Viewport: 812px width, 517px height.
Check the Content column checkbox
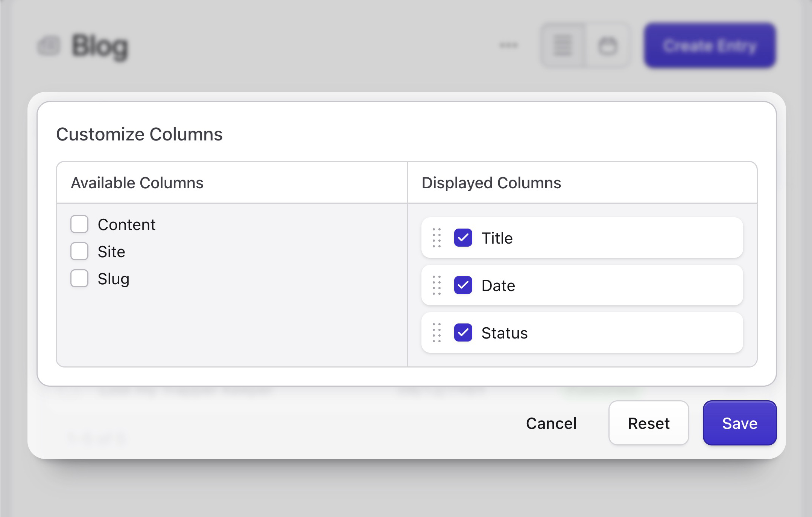coord(79,224)
